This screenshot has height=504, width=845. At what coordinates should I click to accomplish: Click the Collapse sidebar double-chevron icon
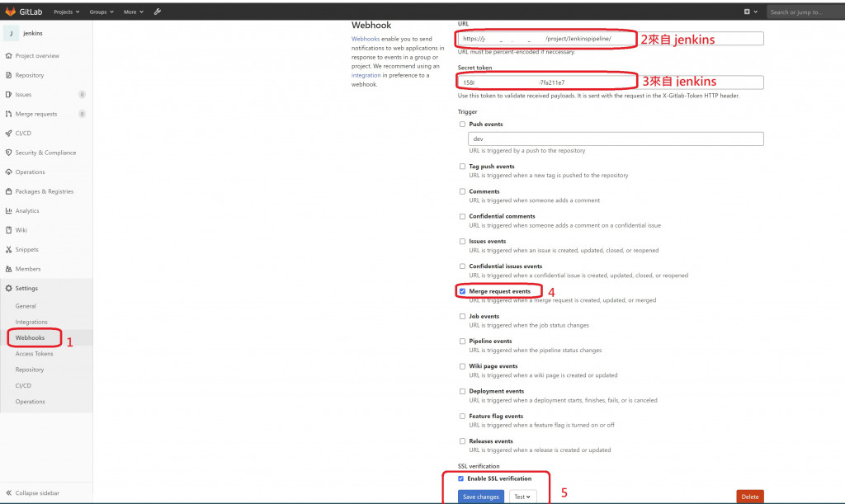tap(8, 492)
